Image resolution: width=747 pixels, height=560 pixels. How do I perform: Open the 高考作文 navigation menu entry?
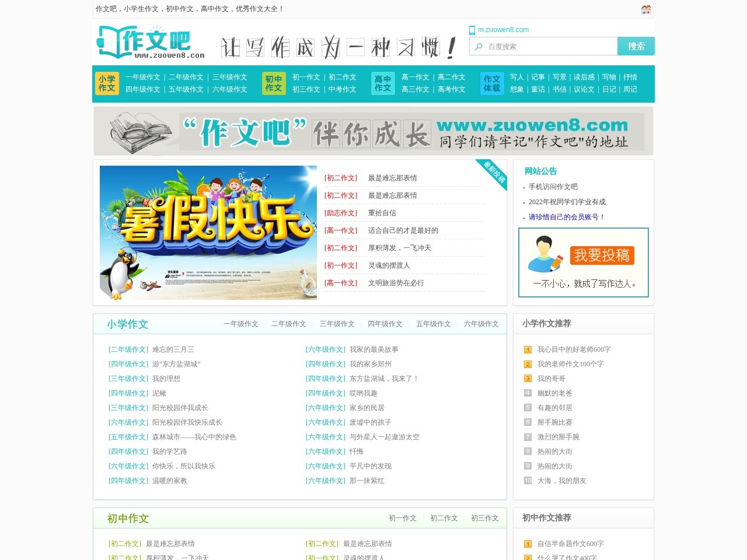(x=452, y=89)
